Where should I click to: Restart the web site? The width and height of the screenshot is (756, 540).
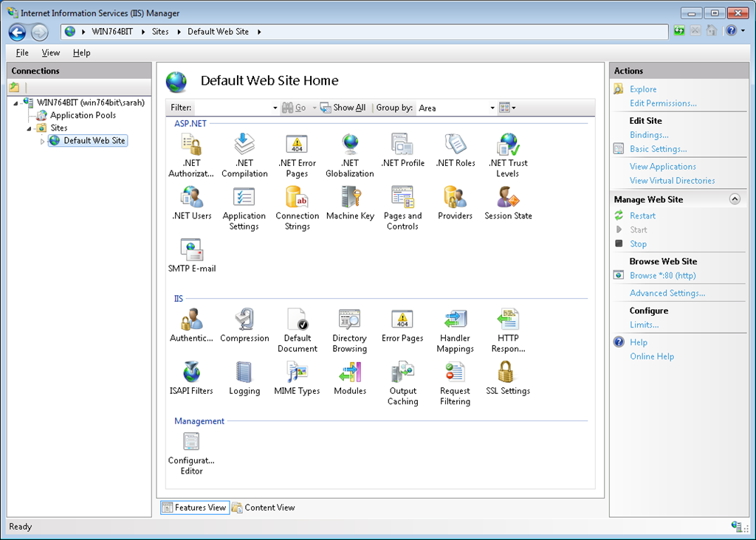tap(642, 216)
